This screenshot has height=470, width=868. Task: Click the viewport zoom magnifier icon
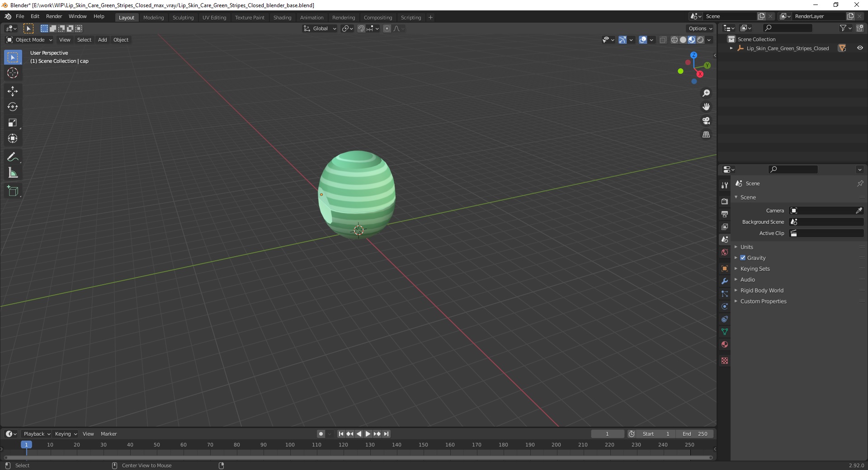point(706,93)
